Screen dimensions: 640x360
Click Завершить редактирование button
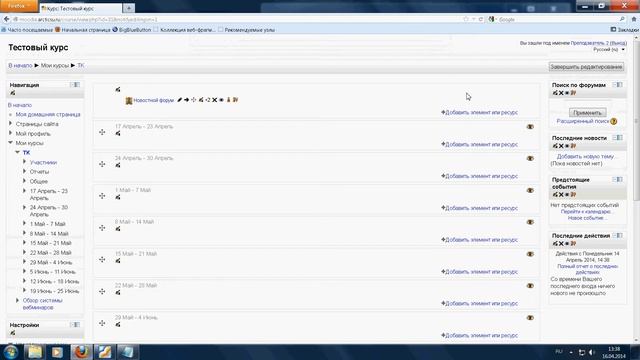coord(586,67)
